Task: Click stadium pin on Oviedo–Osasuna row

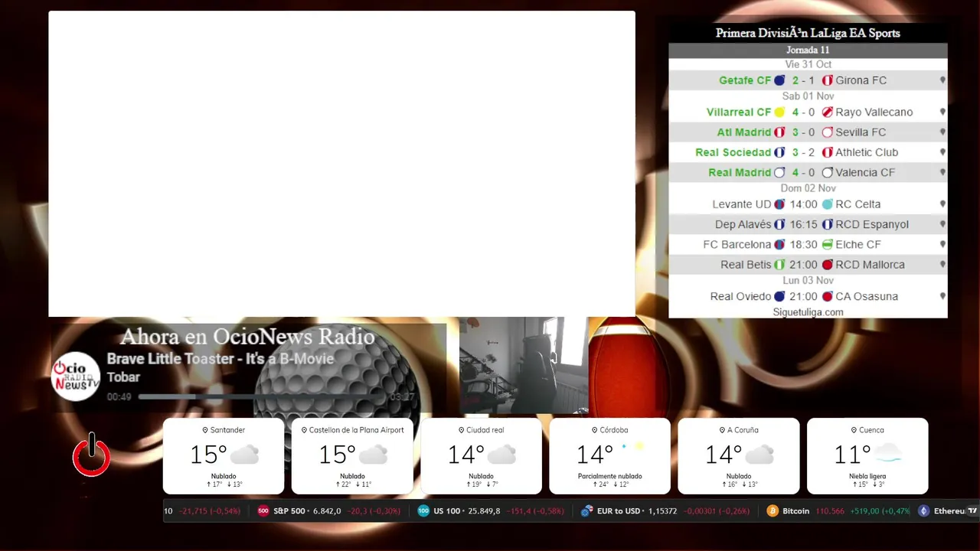Action: click(x=942, y=296)
